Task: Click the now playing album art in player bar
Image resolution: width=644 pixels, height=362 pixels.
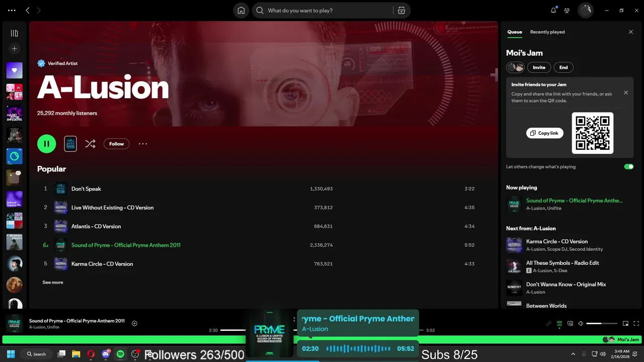Action: point(14,323)
